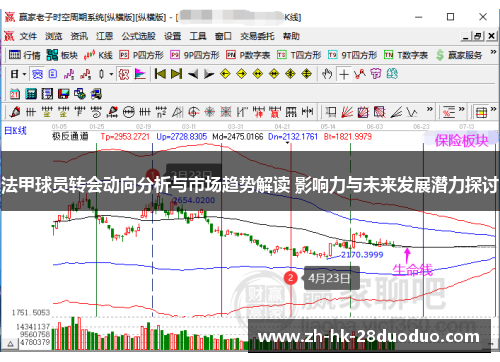500x362 pixels.
Task: Select the angle protractor drawing tool
Action: click(x=177, y=112)
